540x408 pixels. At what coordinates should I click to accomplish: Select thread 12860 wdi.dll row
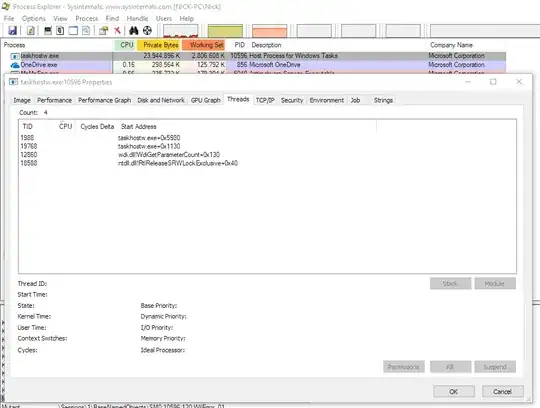267,155
